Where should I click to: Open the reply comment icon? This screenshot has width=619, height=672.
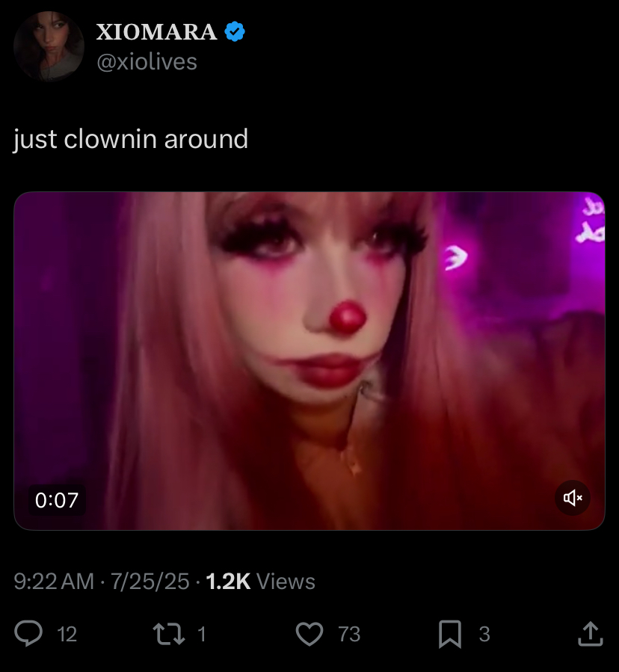tap(28, 633)
